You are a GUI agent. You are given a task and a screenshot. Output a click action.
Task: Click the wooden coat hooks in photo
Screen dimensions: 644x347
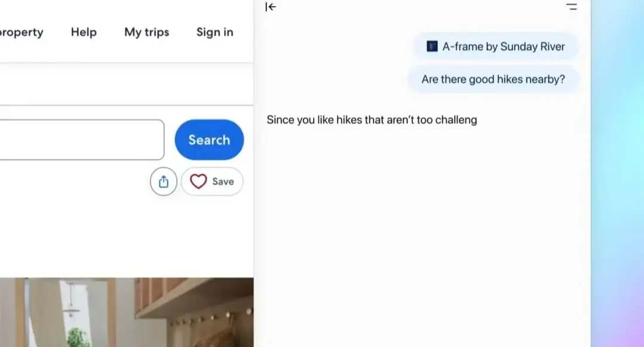point(214,318)
